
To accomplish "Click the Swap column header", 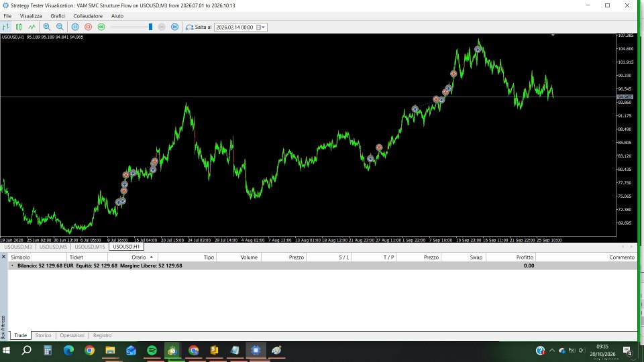I will coord(464,257).
